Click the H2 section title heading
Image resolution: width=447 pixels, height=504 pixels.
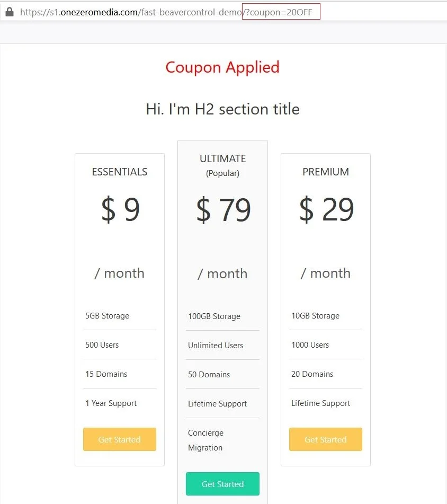coord(222,109)
